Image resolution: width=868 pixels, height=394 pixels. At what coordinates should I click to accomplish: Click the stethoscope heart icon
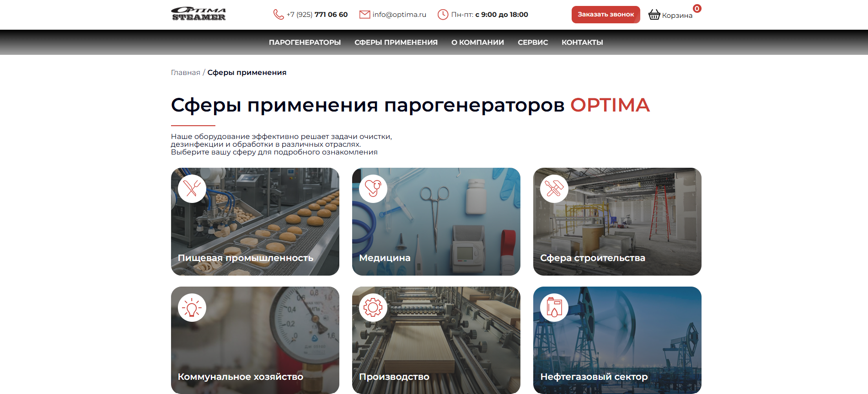[x=373, y=188]
